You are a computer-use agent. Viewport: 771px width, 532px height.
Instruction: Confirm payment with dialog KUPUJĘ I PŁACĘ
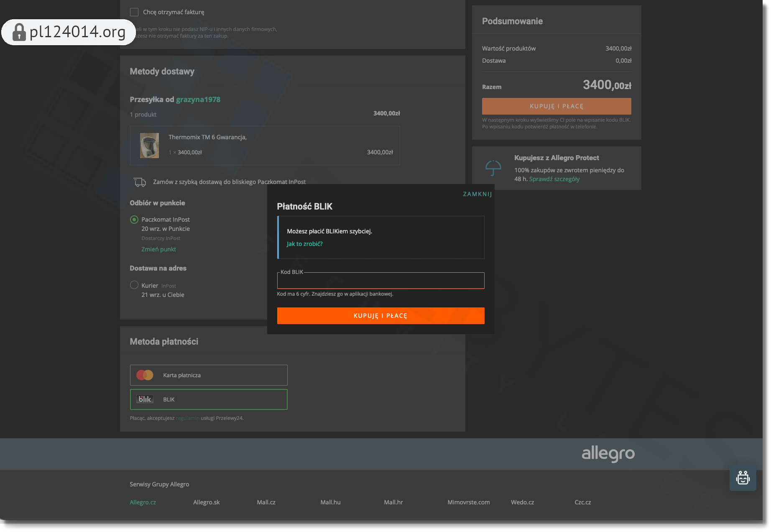(380, 316)
